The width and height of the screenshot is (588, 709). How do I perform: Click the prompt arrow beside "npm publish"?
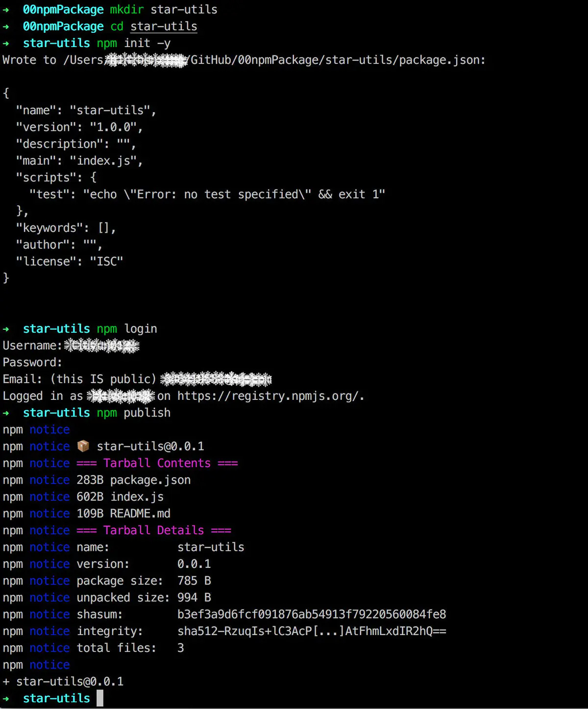coord(6,413)
